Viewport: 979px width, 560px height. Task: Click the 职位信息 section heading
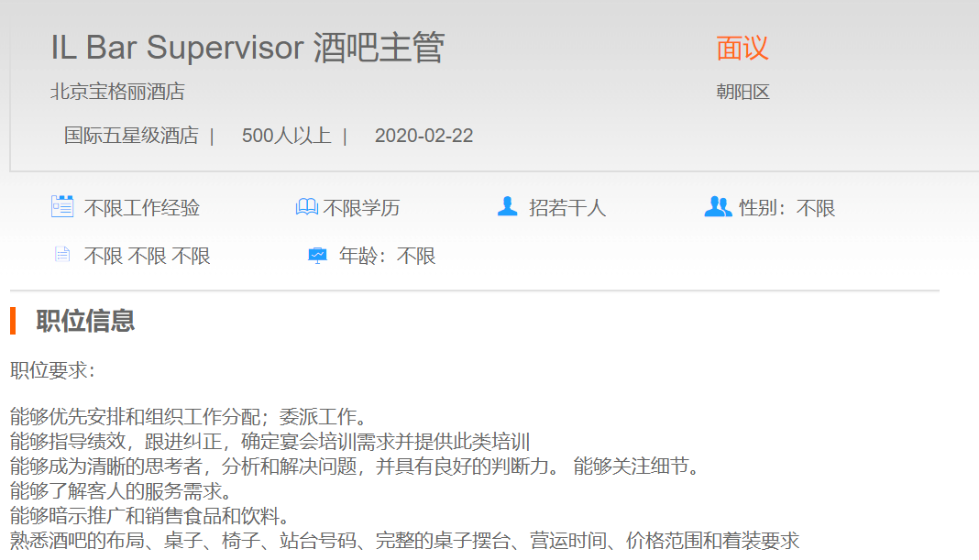click(86, 321)
